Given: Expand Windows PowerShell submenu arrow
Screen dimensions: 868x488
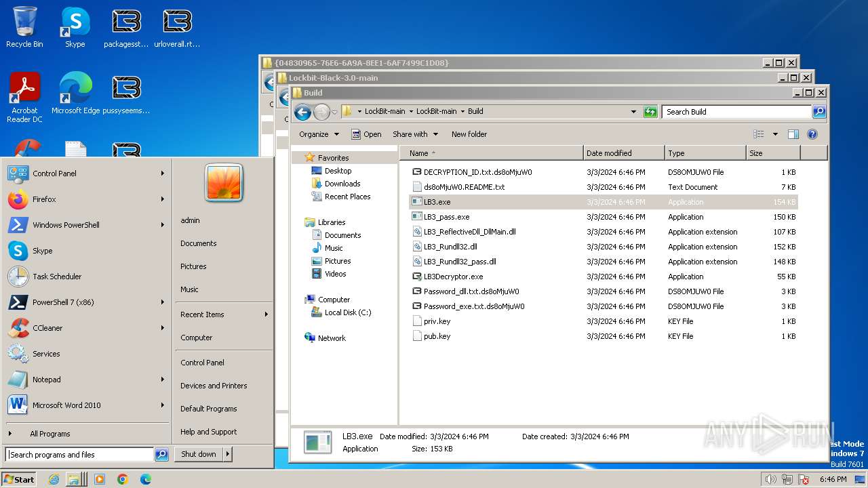Looking at the screenshot, I should (x=163, y=225).
